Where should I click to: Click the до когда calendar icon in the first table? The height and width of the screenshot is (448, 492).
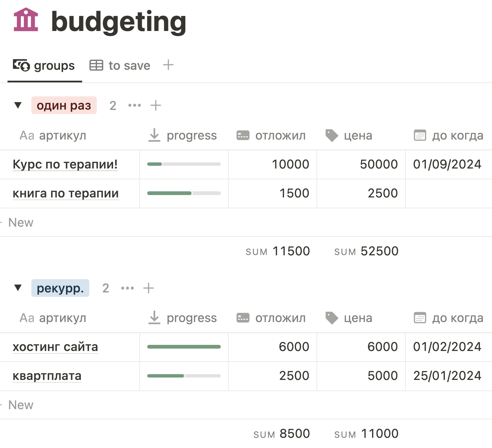pos(420,135)
